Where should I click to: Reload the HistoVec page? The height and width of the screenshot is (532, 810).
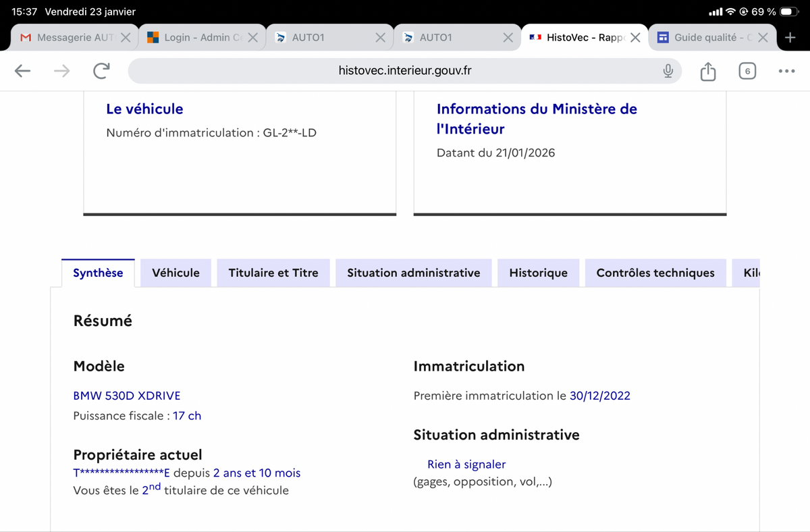click(101, 71)
